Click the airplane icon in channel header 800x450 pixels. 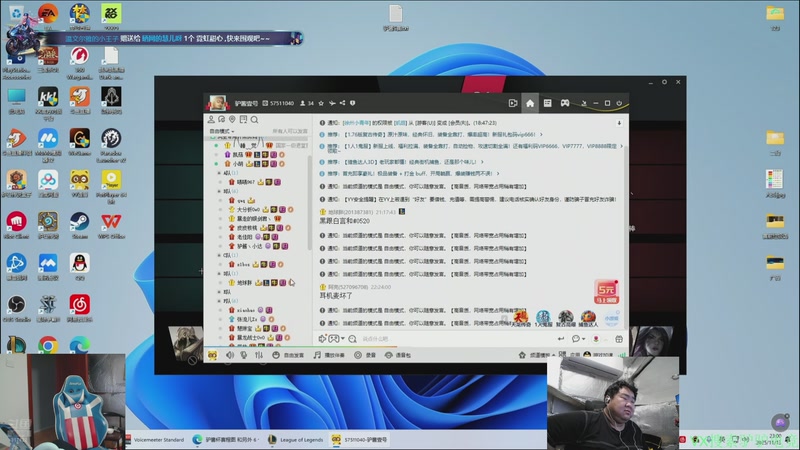332,103
